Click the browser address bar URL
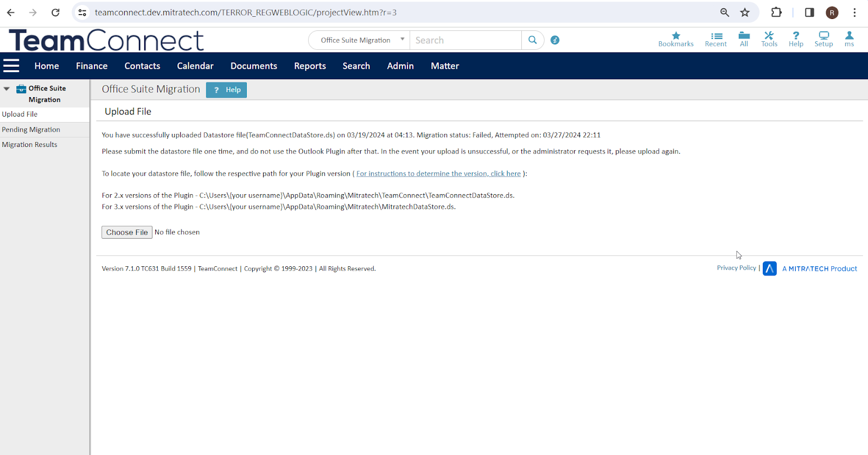868x455 pixels. click(x=246, y=12)
